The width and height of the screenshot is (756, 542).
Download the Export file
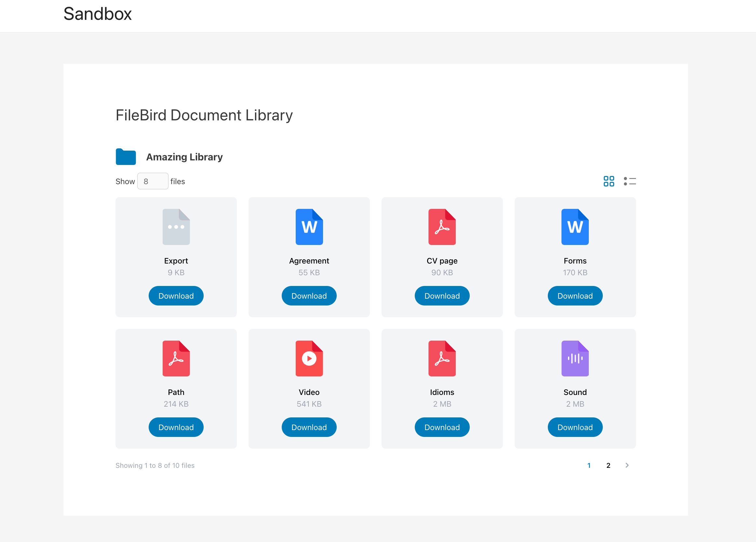click(176, 296)
